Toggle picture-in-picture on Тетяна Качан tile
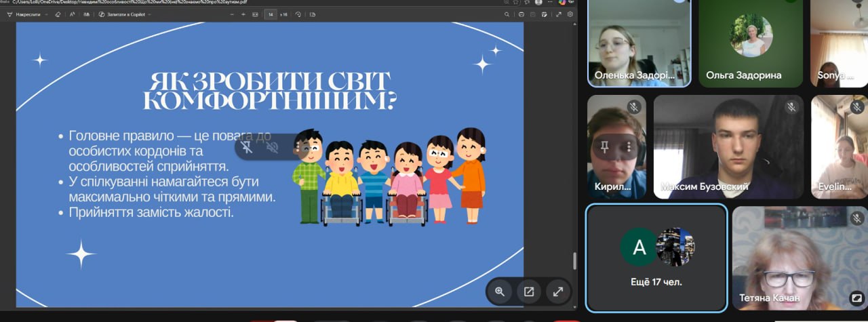 point(856,298)
